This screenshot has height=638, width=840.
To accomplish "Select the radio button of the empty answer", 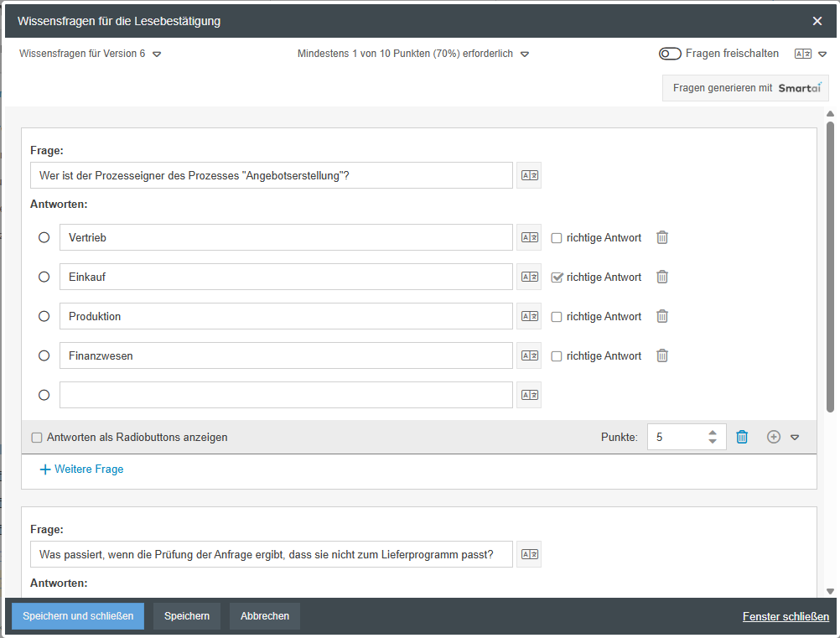I will click(44, 395).
